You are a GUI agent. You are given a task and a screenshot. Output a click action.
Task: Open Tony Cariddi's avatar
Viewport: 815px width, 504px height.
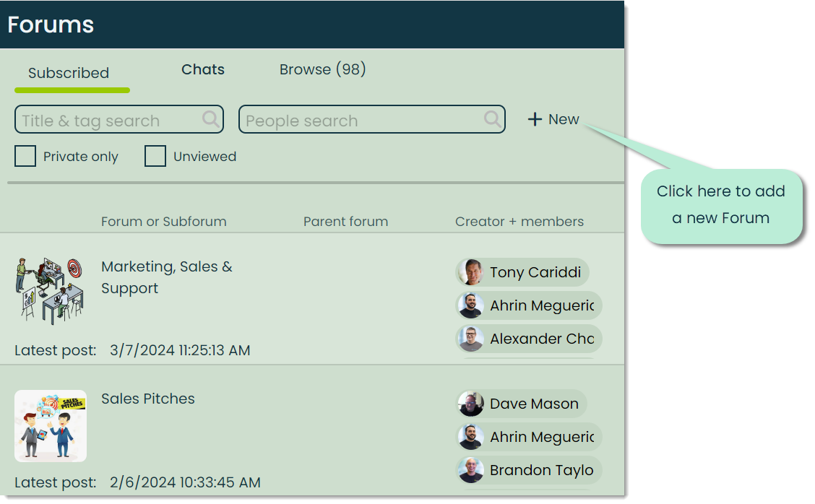471,272
